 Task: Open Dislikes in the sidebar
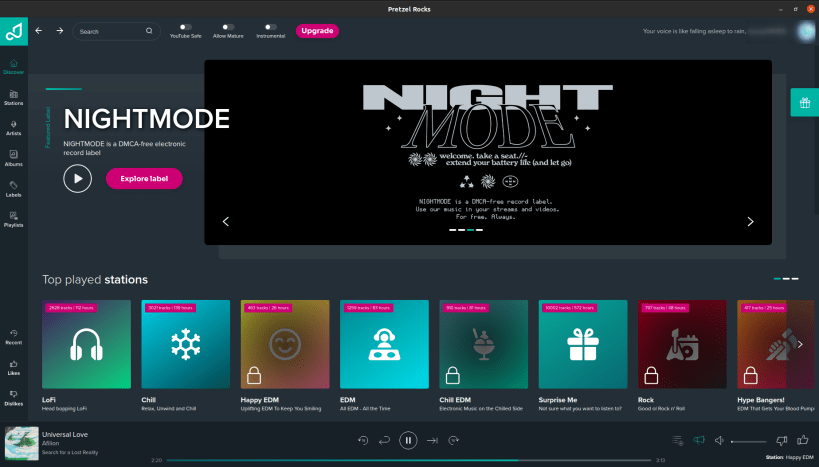click(x=14, y=398)
